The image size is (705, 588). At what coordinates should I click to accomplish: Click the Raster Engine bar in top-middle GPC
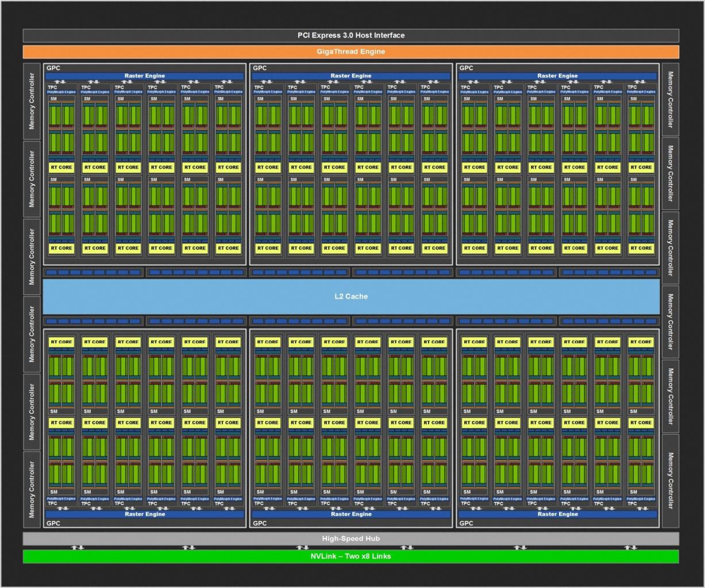351,76
